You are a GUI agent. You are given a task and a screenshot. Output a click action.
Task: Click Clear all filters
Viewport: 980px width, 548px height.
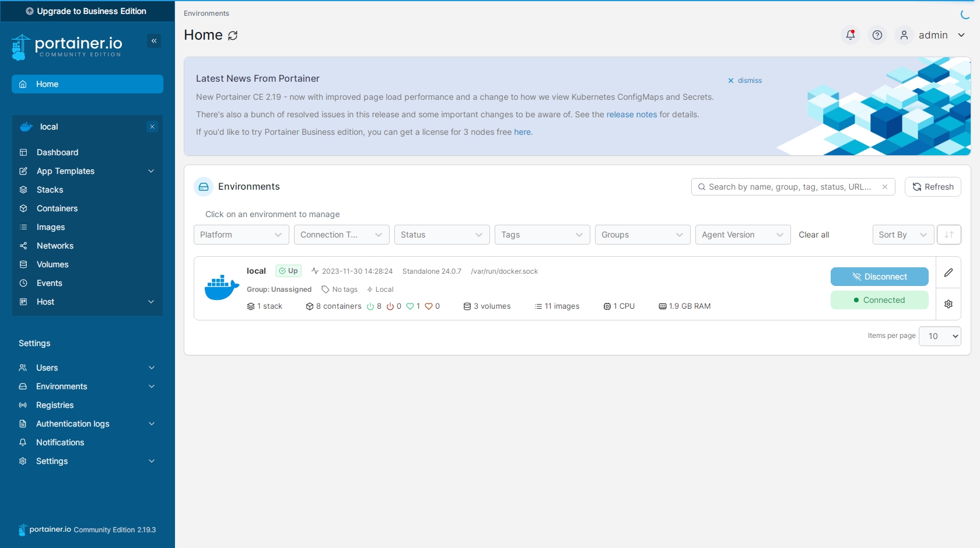click(814, 235)
